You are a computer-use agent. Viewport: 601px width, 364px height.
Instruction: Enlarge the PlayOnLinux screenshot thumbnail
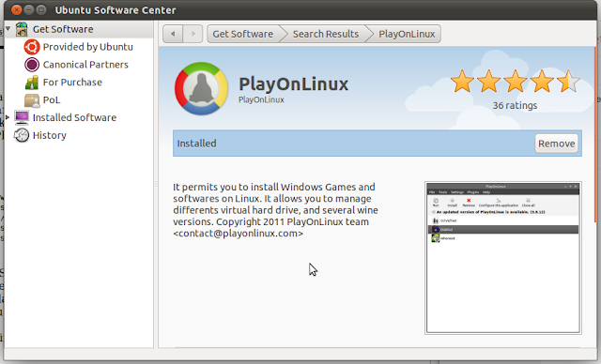pos(503,258)
